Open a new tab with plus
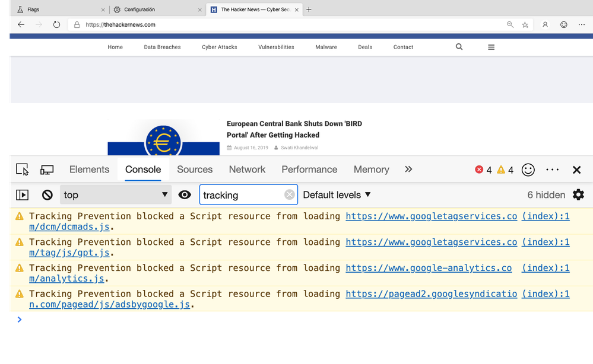 tap(309, 9)
